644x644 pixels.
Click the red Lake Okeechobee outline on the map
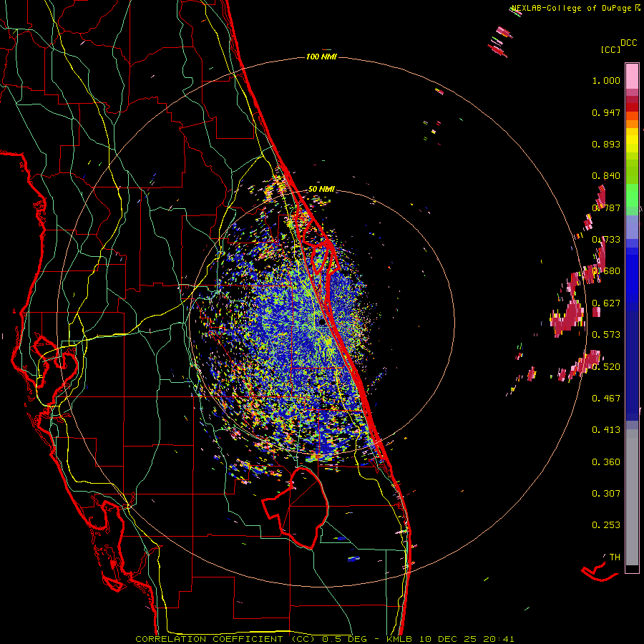(x=296, y=507)
